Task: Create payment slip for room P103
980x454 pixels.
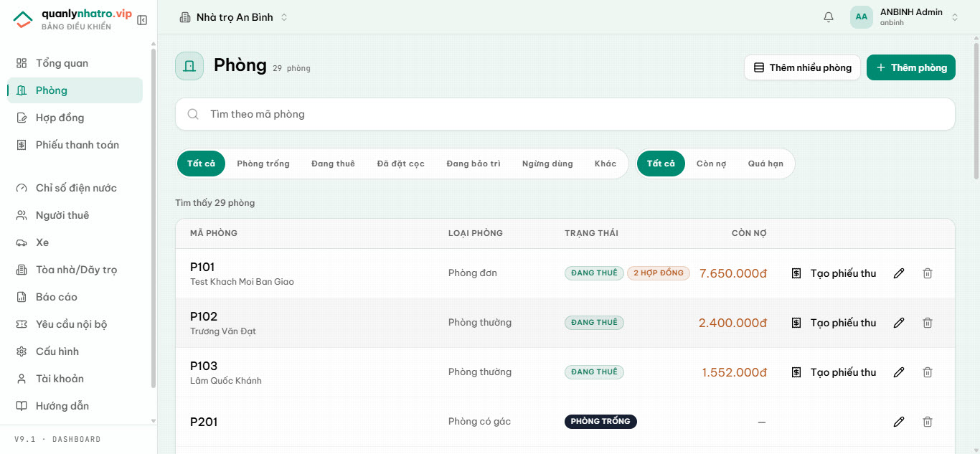Action: 834,372
